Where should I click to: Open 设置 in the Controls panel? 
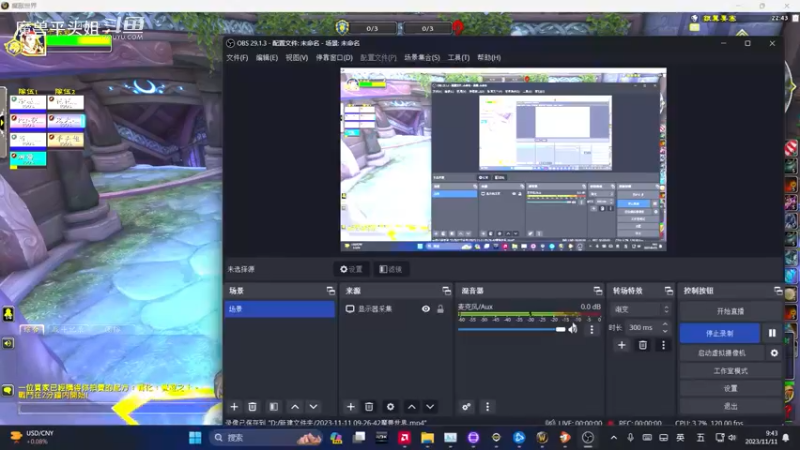730,389
